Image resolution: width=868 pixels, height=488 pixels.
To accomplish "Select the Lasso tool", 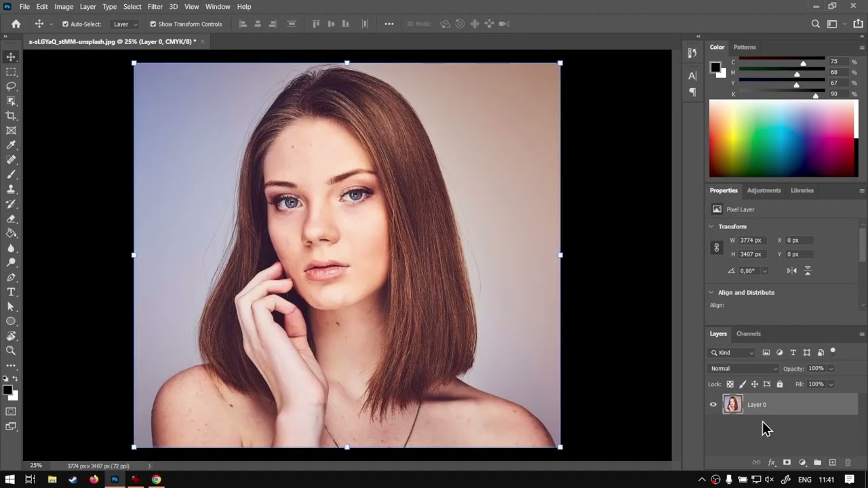I will tap(11, 86).
